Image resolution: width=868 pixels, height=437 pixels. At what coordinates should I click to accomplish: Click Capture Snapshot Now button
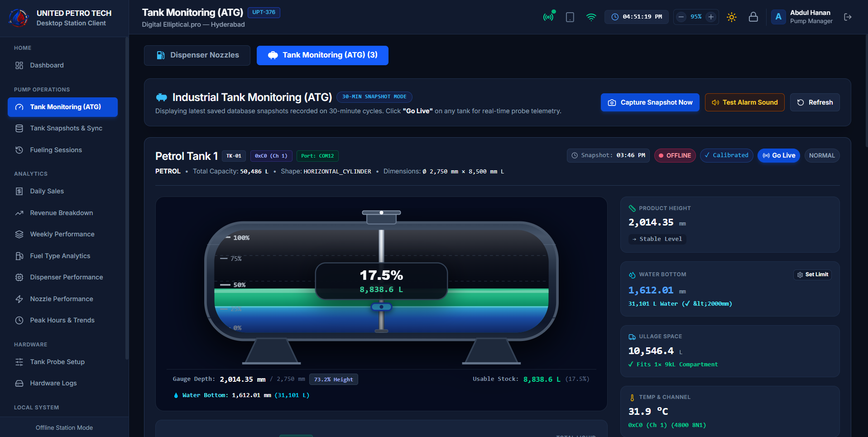[650, 102]
